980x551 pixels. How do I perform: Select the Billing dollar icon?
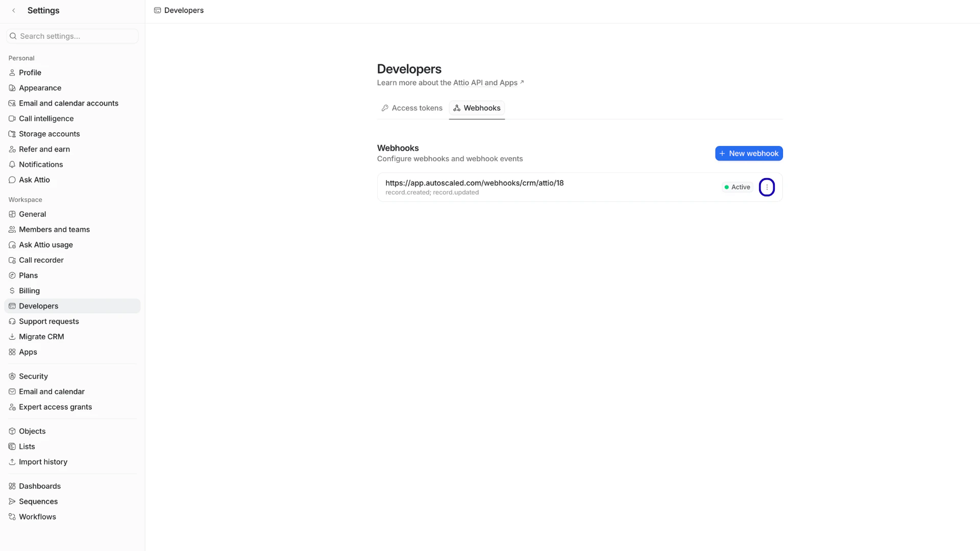(12, 291)
